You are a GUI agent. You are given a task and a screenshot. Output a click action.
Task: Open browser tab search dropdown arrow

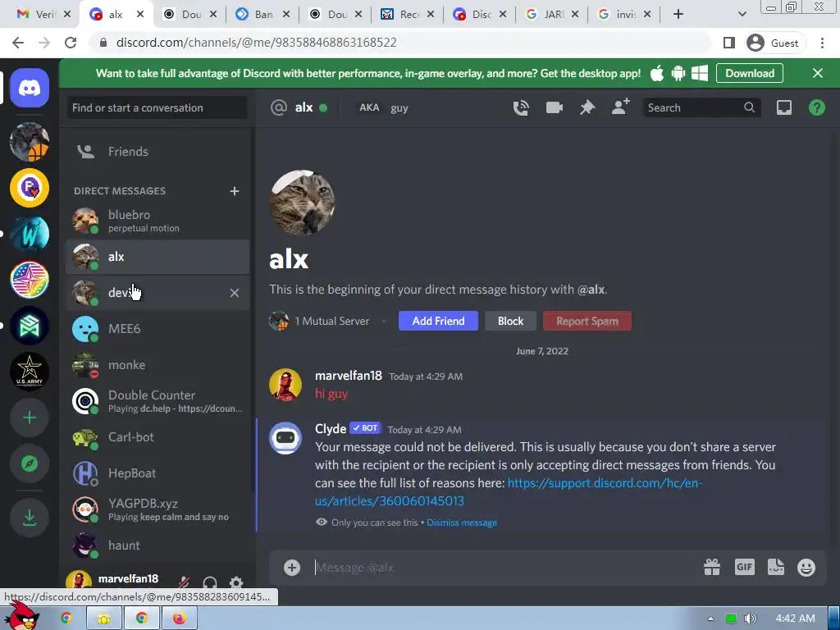click(742, 14)
